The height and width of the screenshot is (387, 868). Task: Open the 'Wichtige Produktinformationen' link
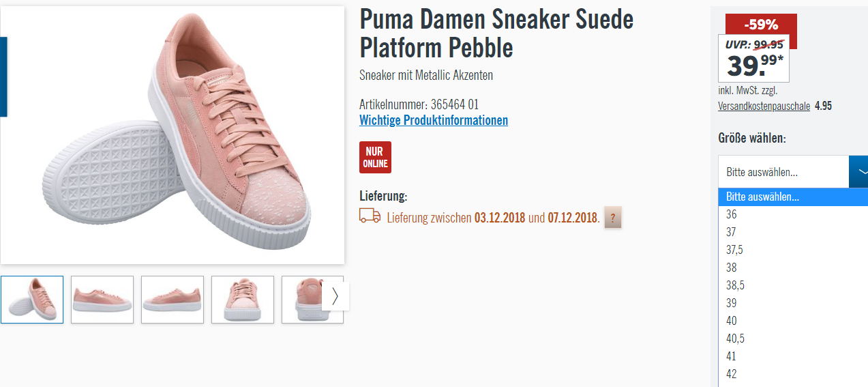click(434, 120)
